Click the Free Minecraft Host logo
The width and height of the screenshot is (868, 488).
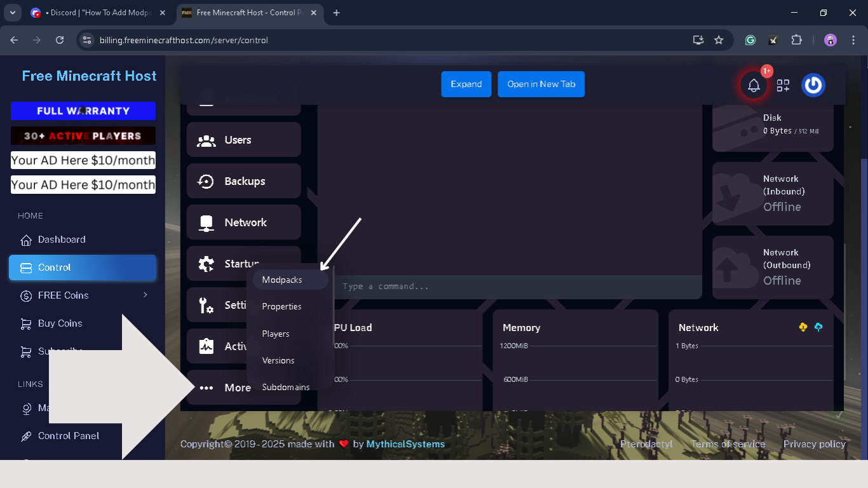coord(89,76)
